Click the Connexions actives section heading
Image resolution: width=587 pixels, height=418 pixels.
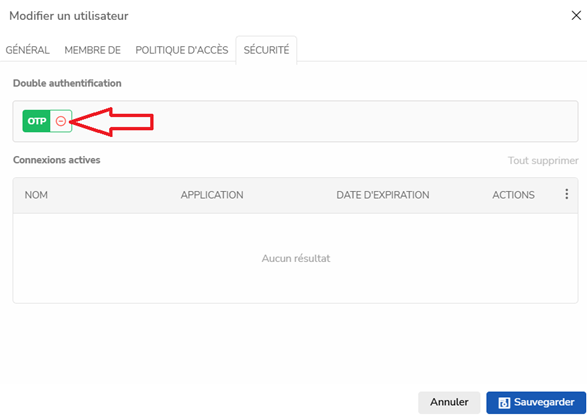tap(57, 160)
